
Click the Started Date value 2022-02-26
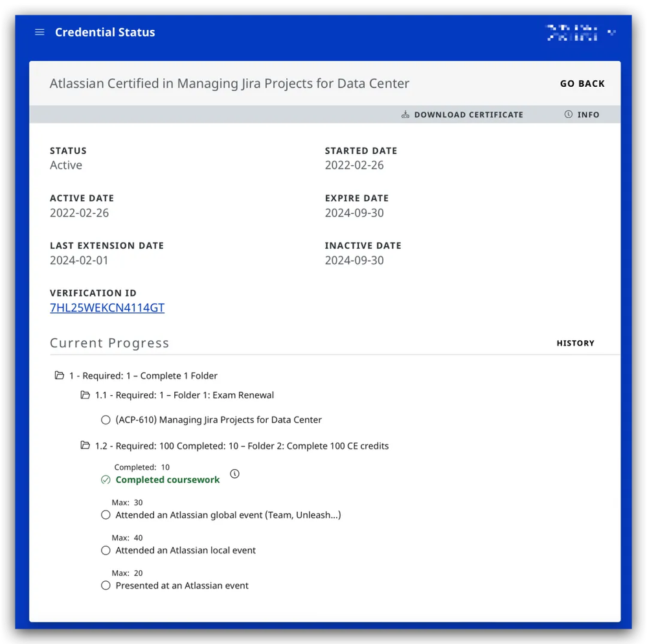(354, 165)
